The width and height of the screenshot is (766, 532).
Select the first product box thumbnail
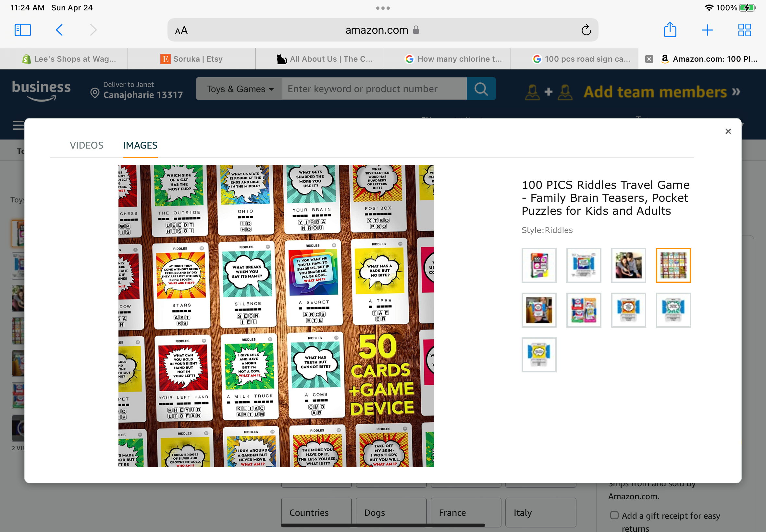539,265
